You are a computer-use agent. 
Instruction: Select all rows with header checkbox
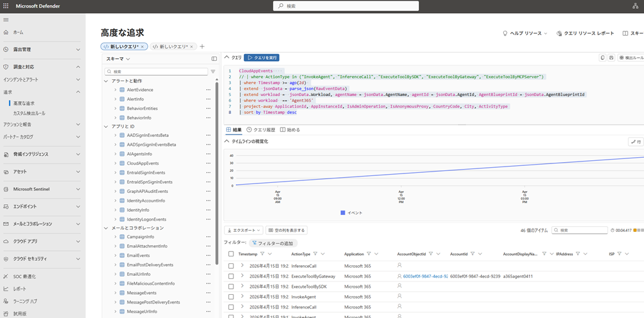click(231, 254)
